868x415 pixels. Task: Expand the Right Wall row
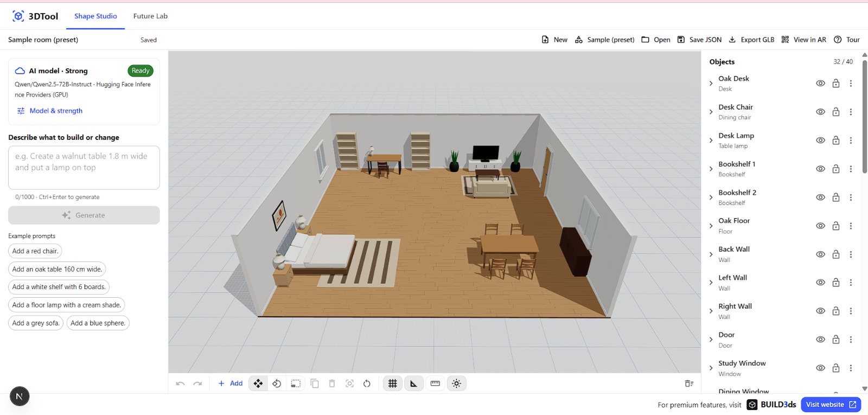711,311
